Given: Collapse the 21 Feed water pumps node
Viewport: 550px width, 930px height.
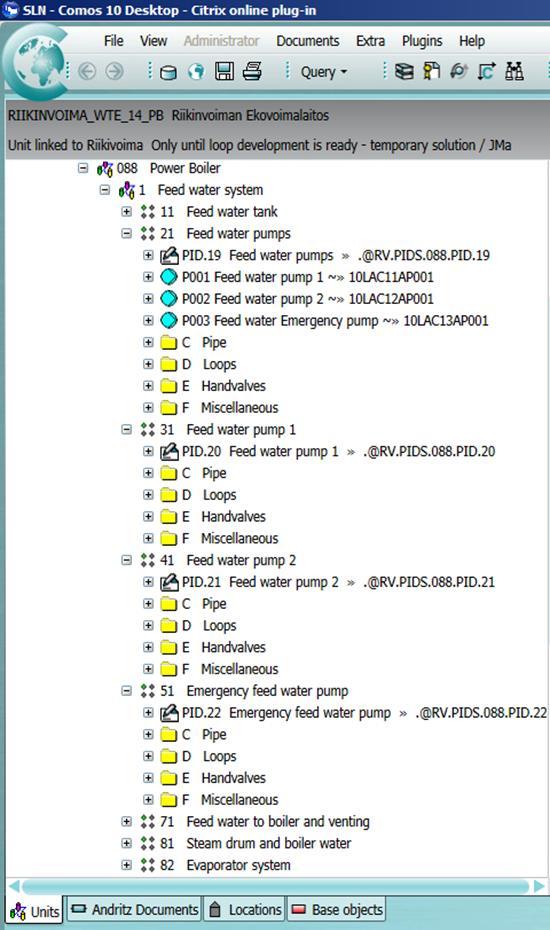Looking at the screenshot, I should pos(126,234).
